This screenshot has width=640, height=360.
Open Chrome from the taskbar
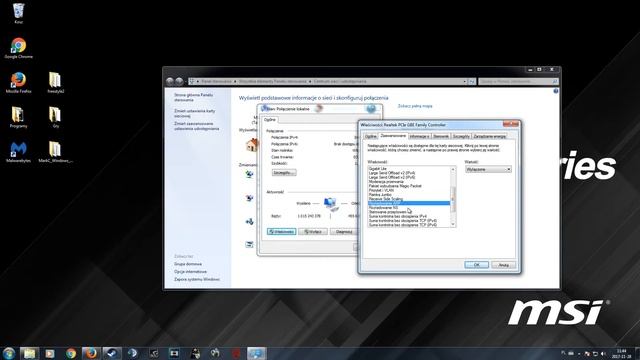71,353
